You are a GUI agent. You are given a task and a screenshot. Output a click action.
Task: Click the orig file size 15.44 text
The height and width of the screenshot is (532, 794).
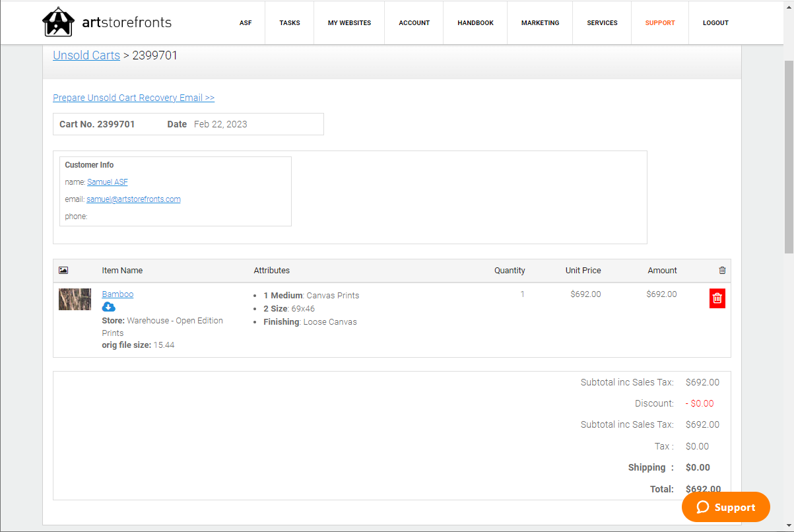pos(138,345)
